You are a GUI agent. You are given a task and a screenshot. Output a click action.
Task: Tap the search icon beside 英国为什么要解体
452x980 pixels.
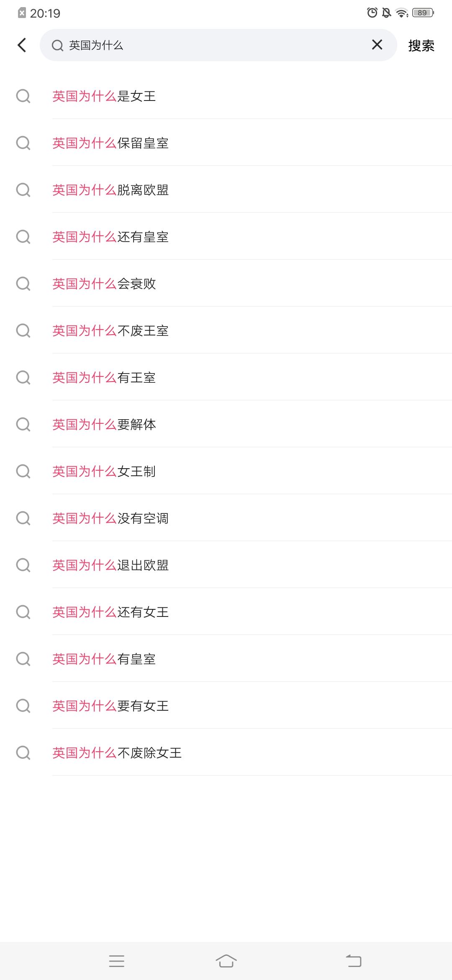point(23,425)
